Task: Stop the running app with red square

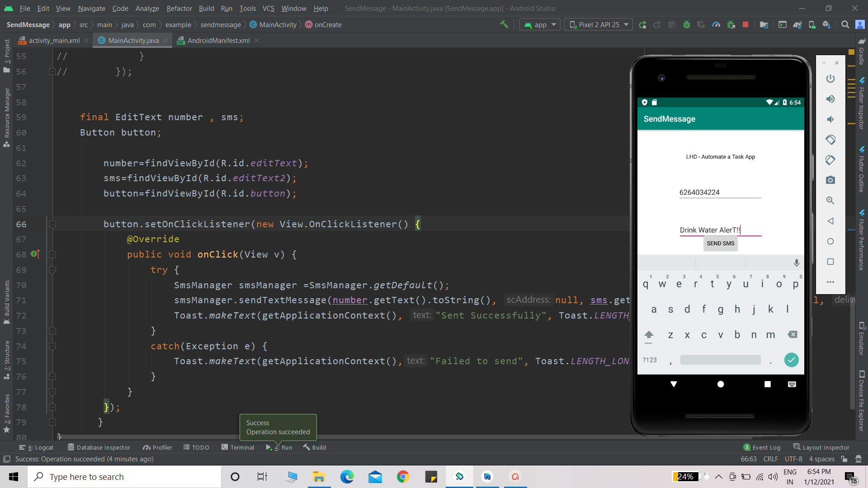Action: [x=745, y=24]
